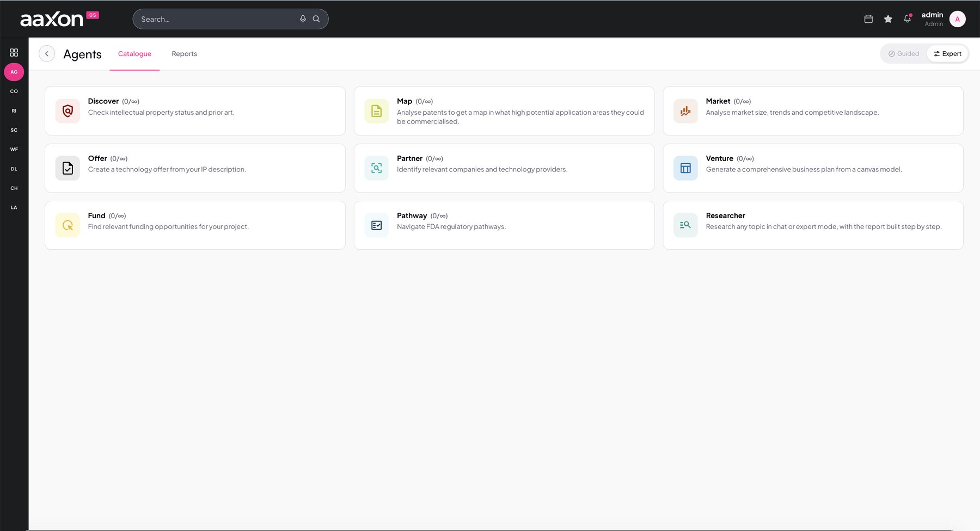Go back using the chevron button
This screenshot has width=980, height=531.
click(x=47, y=54)
